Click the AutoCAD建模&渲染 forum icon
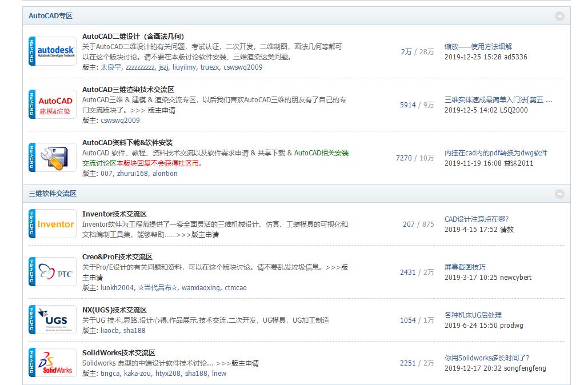 pyautogui.click(x=52, y=105)
